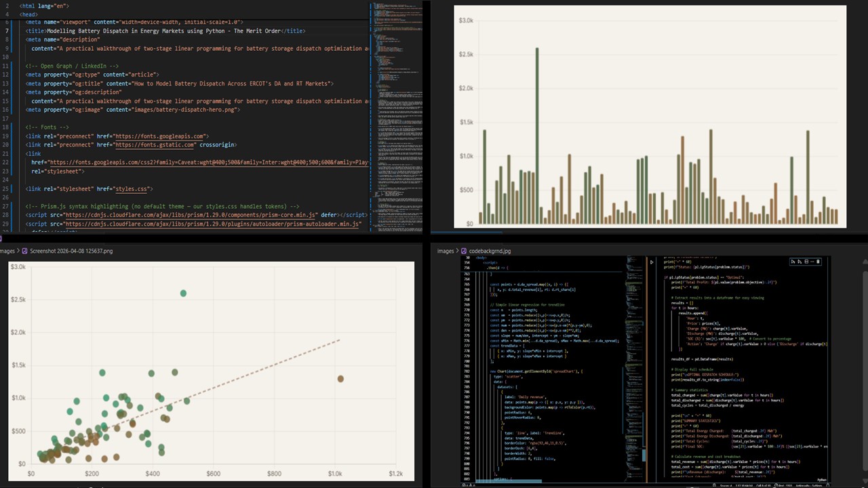Click the Python language label below the code cell
This screenshot has height=488, width=868.
click(821, 479)
